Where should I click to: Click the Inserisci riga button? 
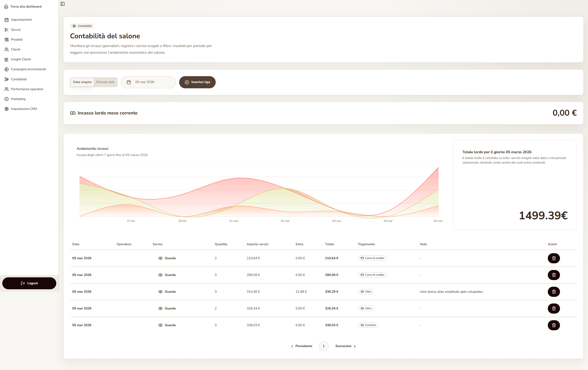pyautogui.click(x=197, y=82)
